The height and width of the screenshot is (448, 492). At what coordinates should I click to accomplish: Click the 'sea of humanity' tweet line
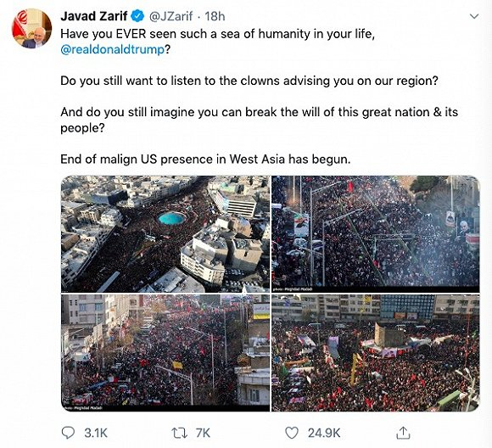218,34
